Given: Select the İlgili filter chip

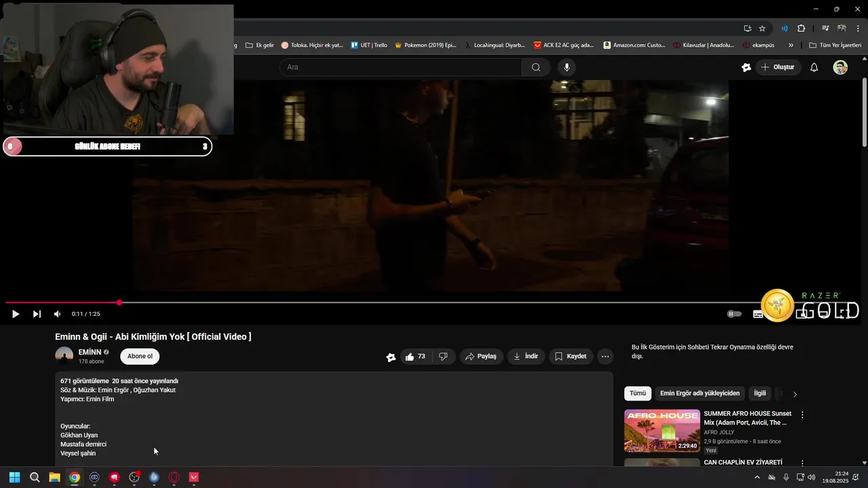Looking at the screenshot, I should coord(759,393).
